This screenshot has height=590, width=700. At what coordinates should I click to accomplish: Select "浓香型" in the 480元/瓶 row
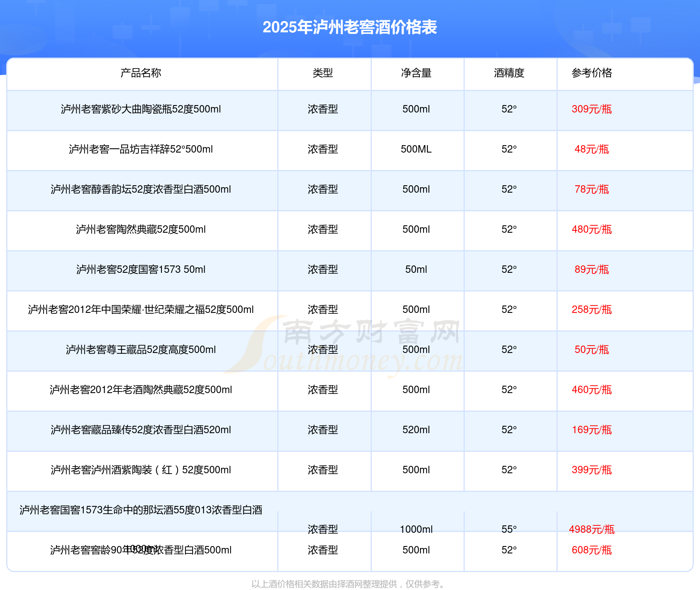323,229
